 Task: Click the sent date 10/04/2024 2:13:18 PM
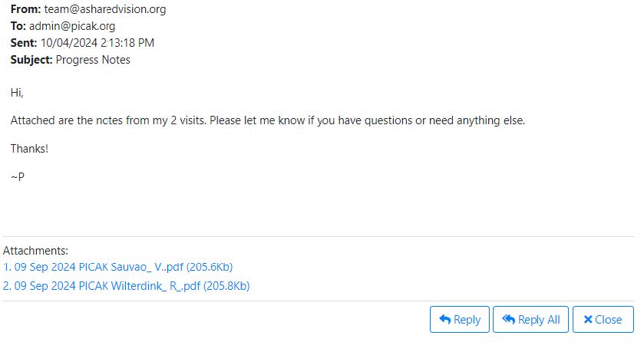tap(97, 43)
